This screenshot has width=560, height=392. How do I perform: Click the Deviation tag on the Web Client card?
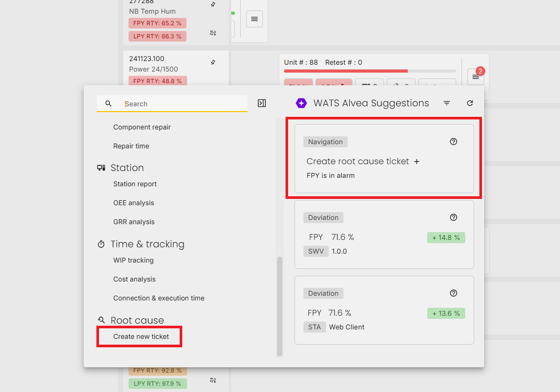(323, 293)
